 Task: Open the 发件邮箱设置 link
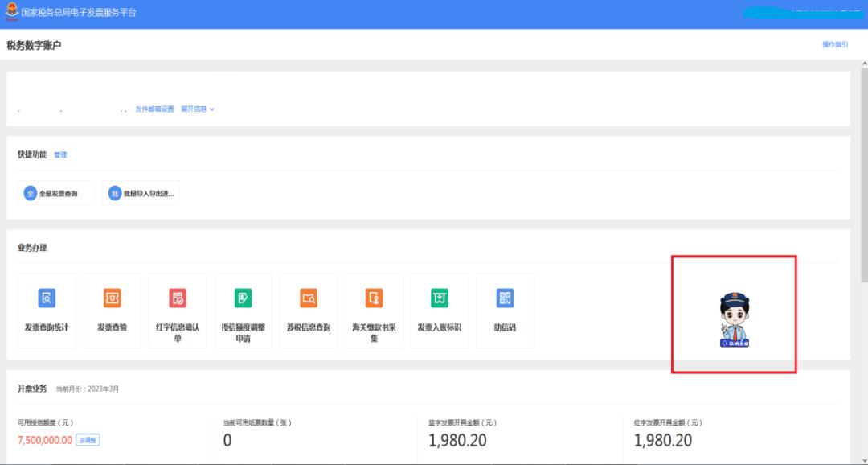154,109
